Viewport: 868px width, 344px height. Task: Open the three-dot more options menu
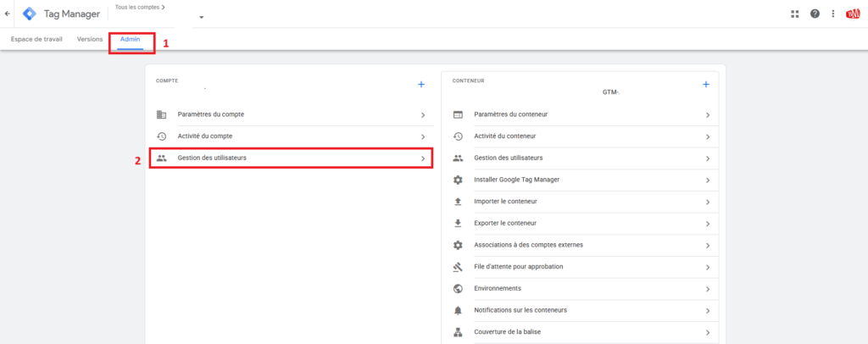pyautogui.click(x=833, y=14)
